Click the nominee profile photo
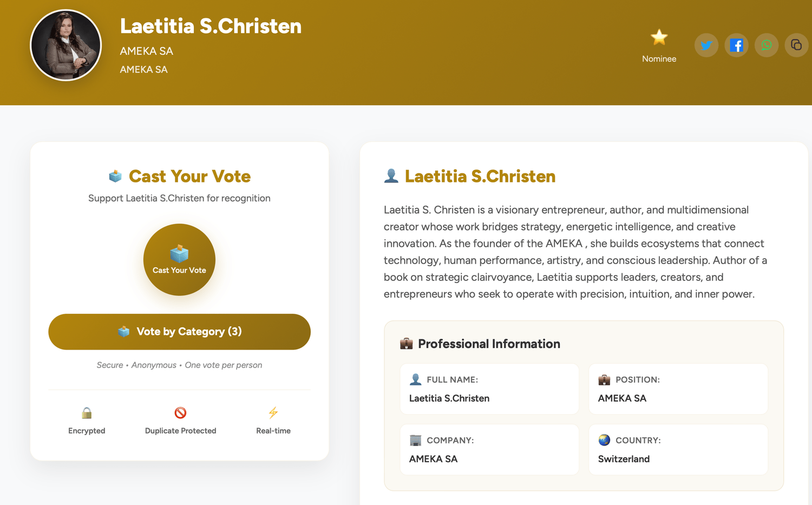Viewport: 812px width, 505px height. [66, 45]
